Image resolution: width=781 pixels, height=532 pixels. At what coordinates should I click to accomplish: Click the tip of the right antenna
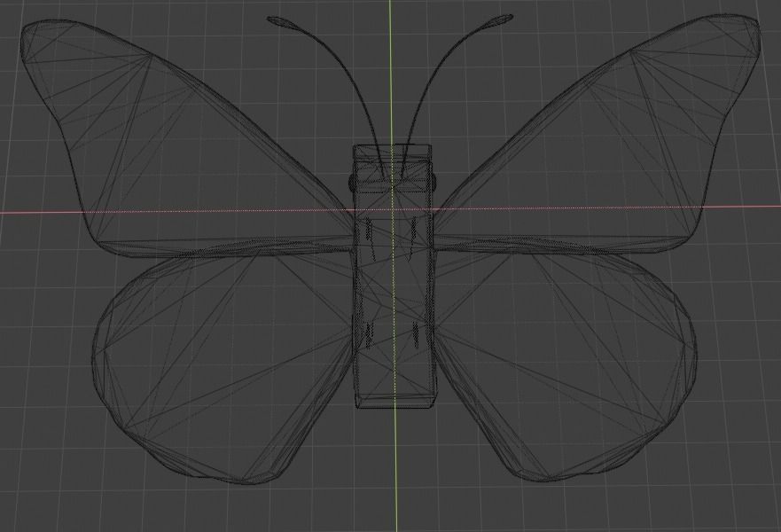(500, 20)
